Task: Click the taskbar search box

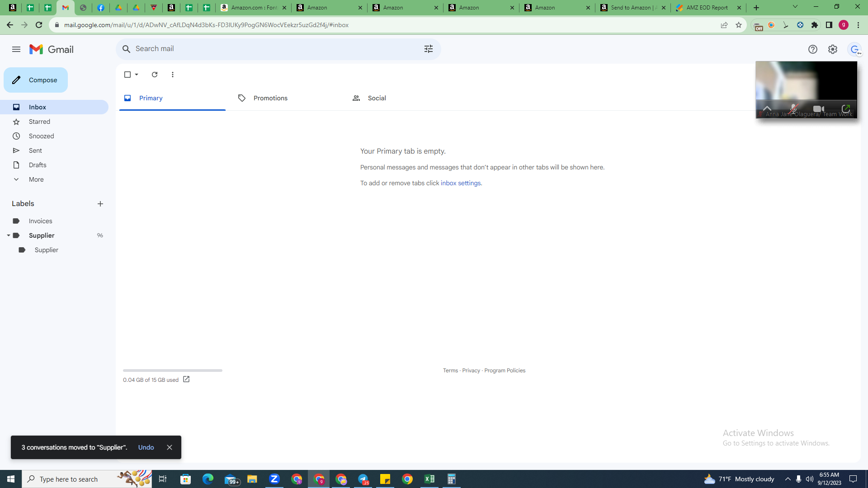Action: (x=87, y=479)
